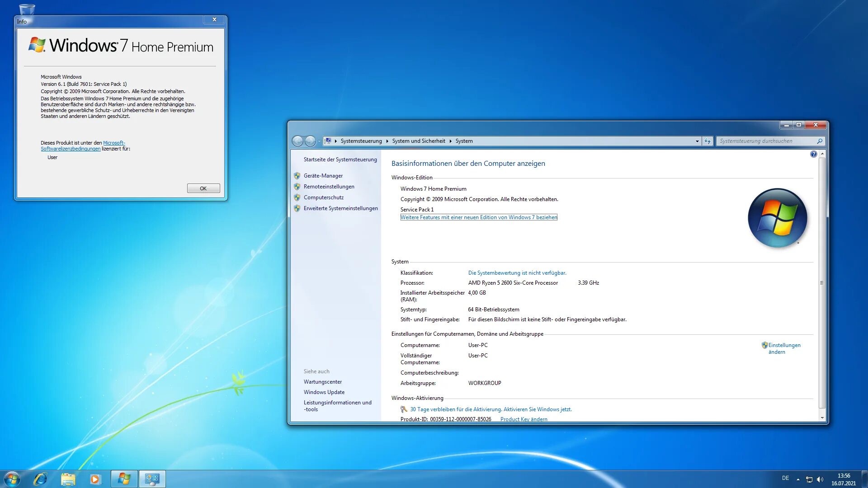The image size is (868, 488).
Task: Select the System breadcrumb
Action: tap(464, 141)
